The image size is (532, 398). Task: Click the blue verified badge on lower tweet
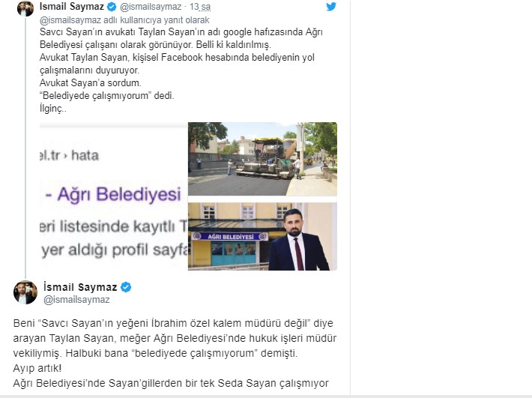click(x=126, y=287)
